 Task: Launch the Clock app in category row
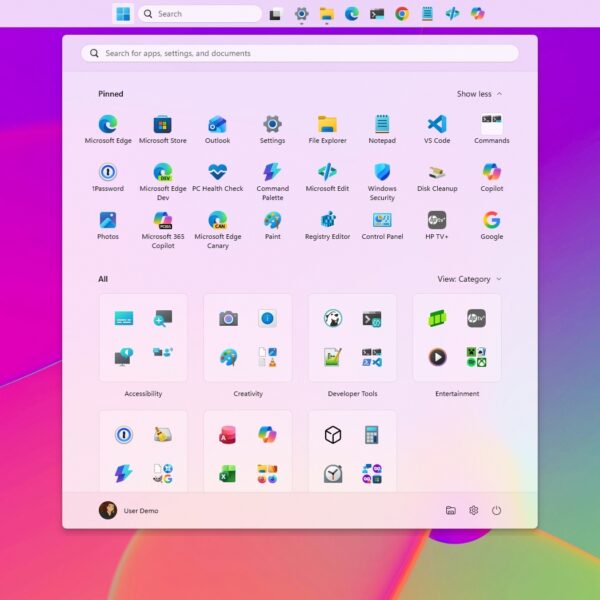(333, 474)
